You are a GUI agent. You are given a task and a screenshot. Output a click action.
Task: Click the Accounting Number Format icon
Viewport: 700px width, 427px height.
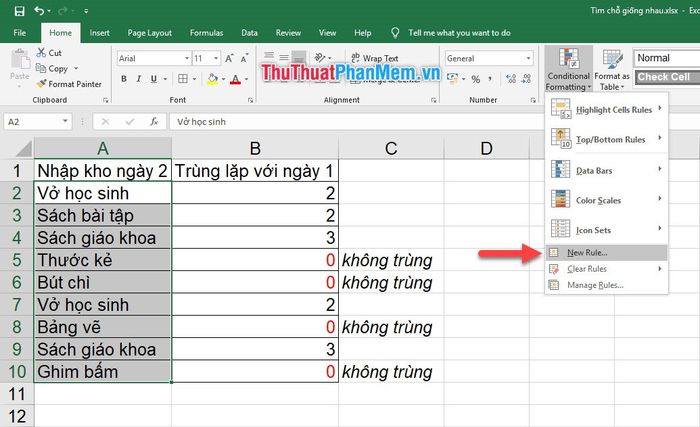point(453,79)
